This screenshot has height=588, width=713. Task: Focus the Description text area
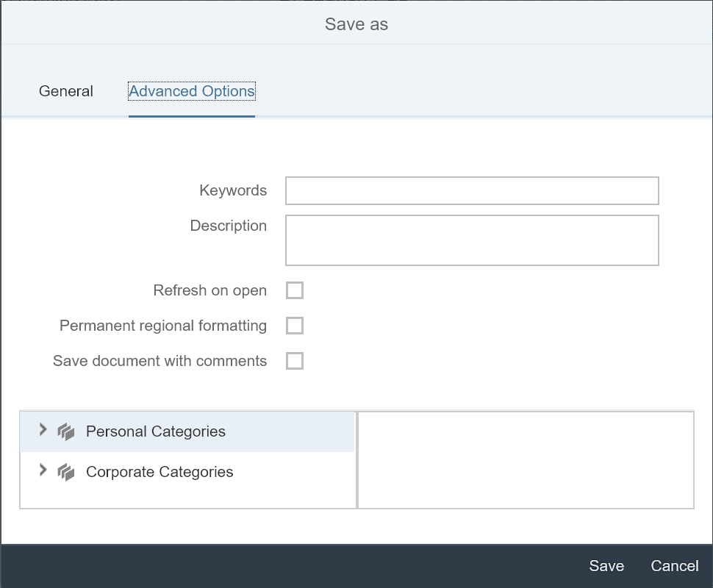point(472,240)
